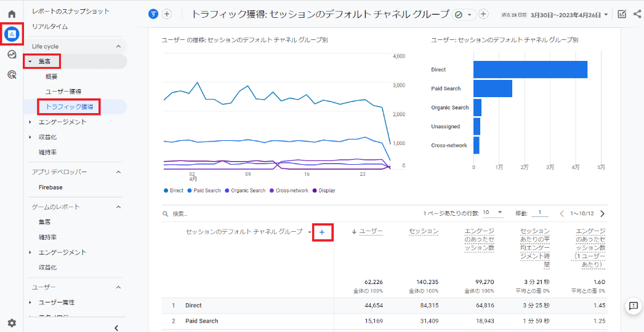
Task: Collapse the ユーザー section
Action: tap(118, 287)
